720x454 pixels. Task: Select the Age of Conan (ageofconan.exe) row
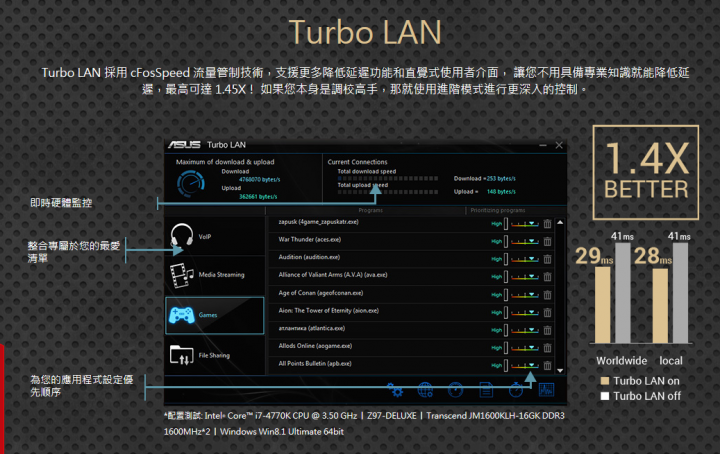tap(411, 294)
